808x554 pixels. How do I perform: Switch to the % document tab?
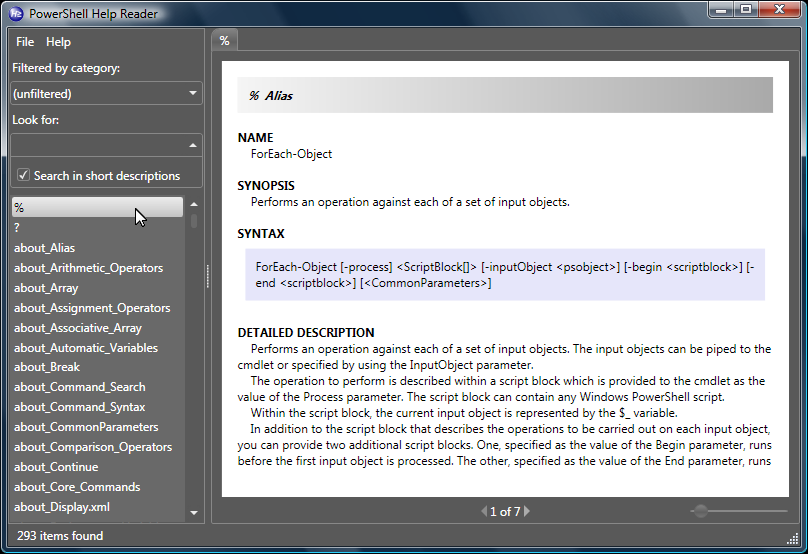coord(225,41)
